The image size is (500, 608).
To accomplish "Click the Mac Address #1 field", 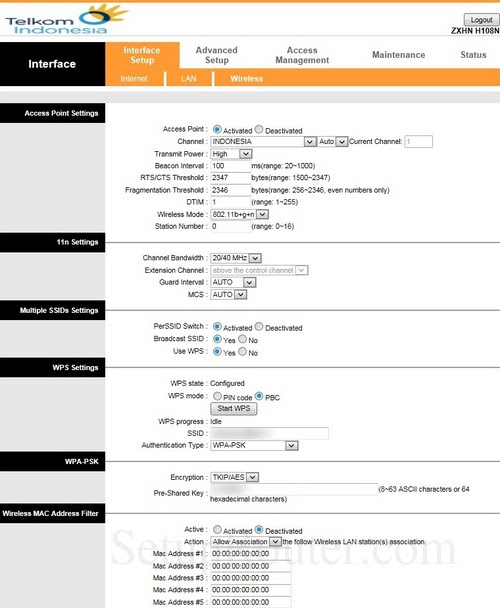I will click(251, 554).
